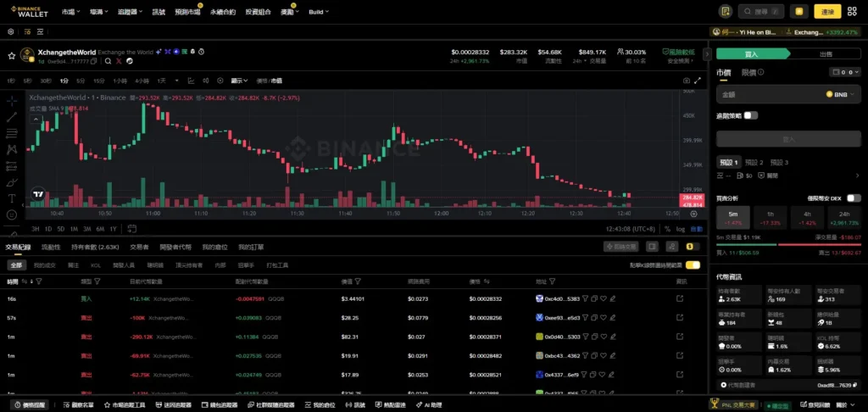The height and width of the screenshot is (412, 868).
Task: Open 價格提醒 in the bottom bar
Action: click(31, 405)
